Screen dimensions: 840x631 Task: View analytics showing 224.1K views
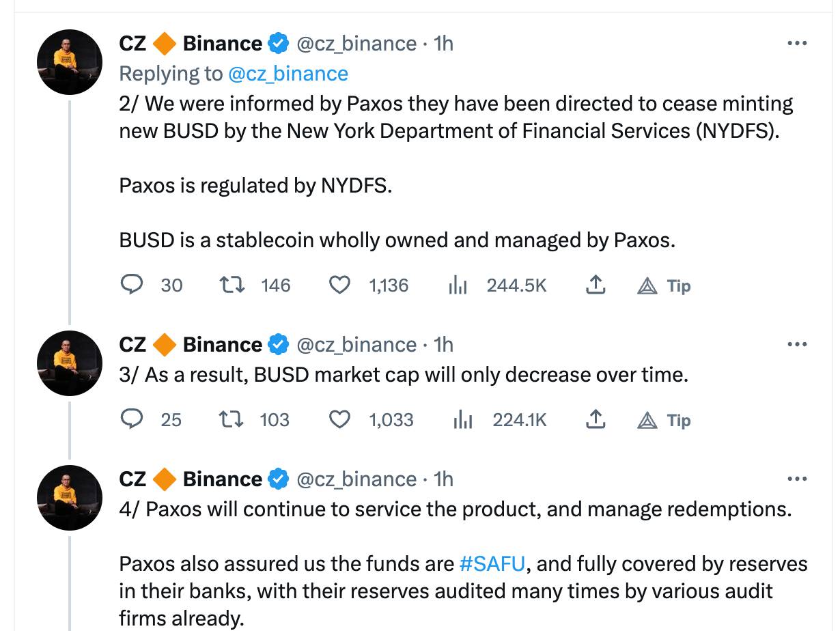pyautogui.click(x=462, y=420)
